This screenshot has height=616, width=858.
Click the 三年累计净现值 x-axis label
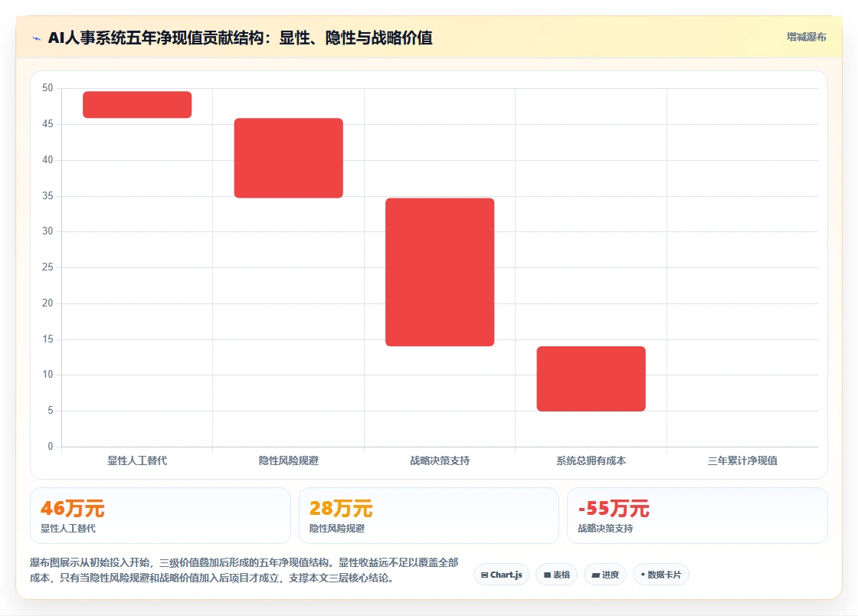(x=742, y=460)
